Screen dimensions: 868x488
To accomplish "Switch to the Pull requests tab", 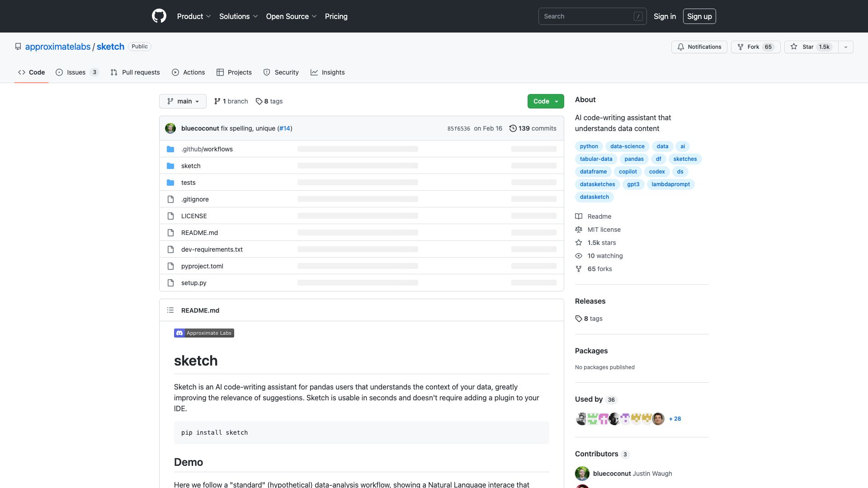I will pos(135,72).
